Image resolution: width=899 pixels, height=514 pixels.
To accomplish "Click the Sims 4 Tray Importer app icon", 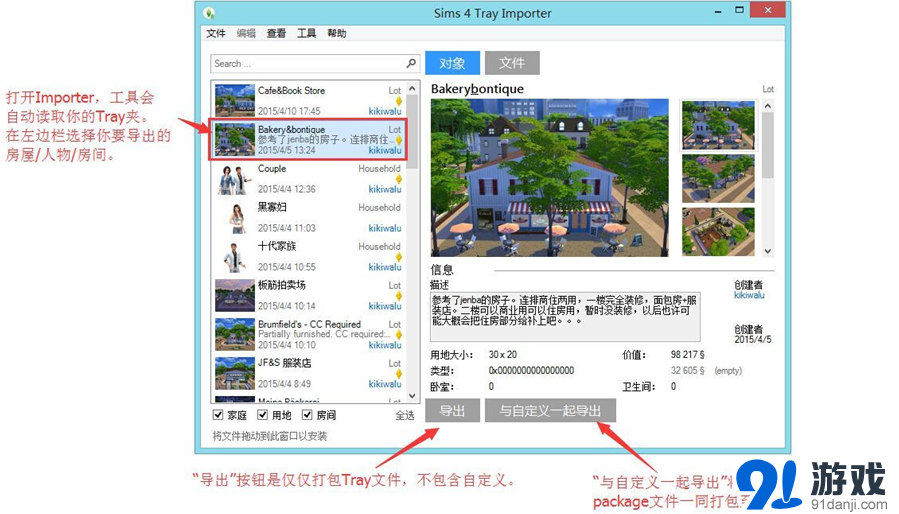I will [x=209, y=13].
